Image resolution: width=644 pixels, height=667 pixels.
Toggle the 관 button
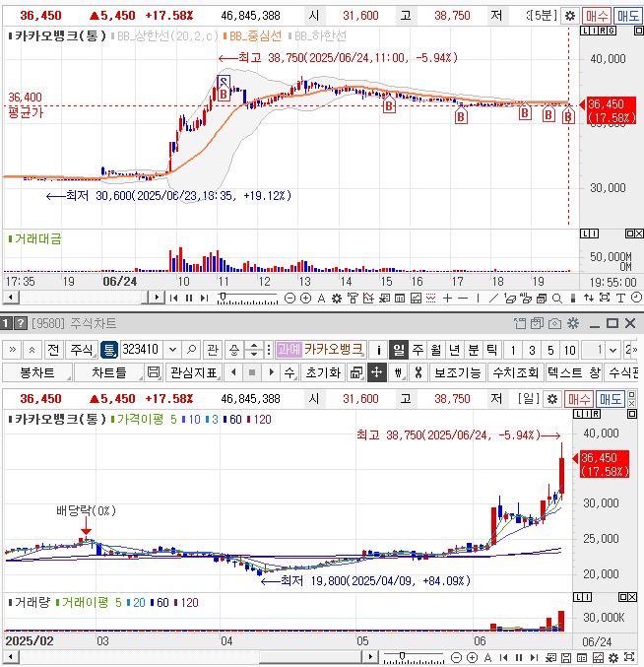(213, 350)
